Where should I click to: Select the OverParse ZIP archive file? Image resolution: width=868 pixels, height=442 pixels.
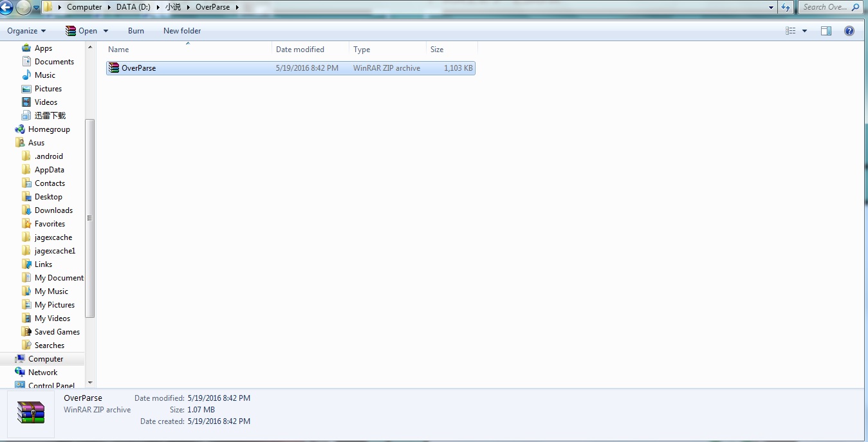138,68
